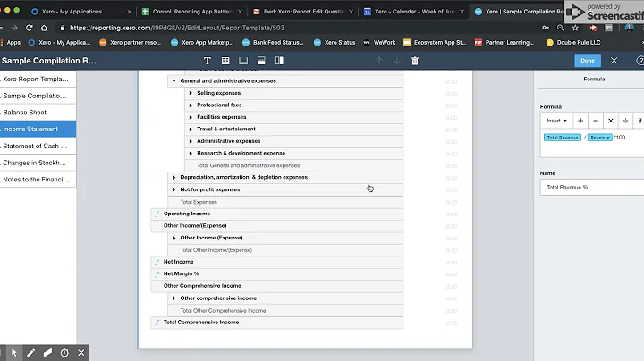
Task: Select Total Other Income/(Expense) row
Action: pyautogui.click(x=285, y=250)
